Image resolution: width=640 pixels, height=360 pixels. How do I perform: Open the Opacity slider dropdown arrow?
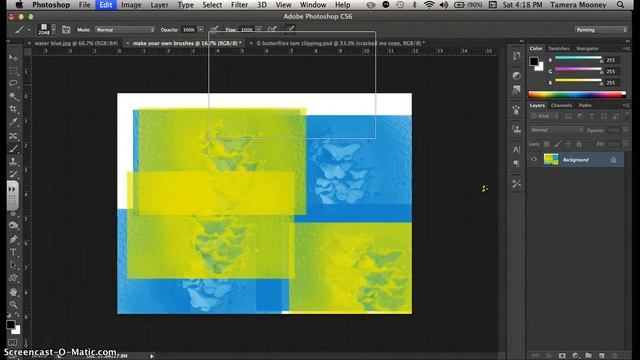[x=201, y=30]
